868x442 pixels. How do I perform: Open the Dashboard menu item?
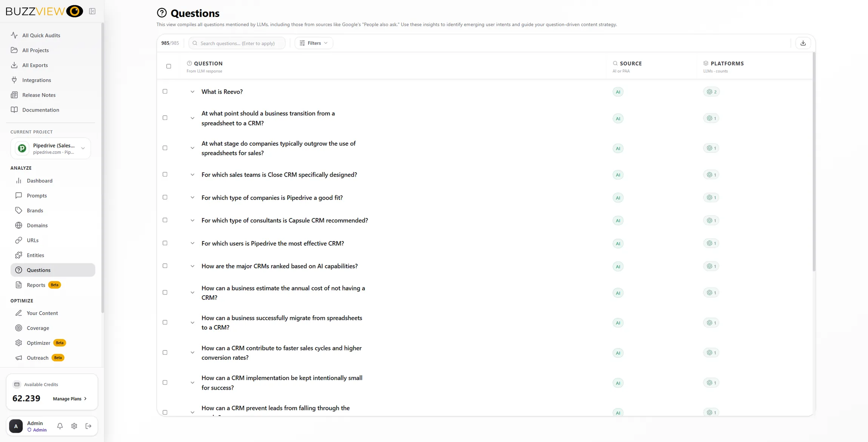click(53, 181)
